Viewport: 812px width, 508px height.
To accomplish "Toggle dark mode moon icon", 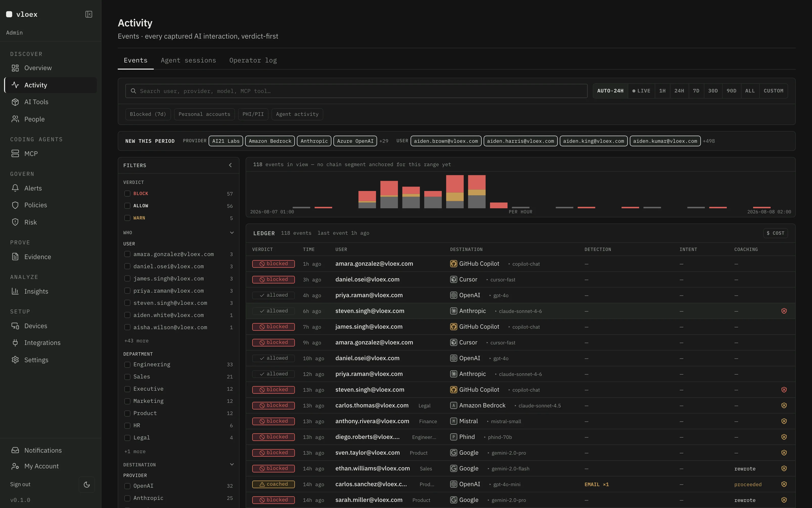I will (x=87, y=484).
